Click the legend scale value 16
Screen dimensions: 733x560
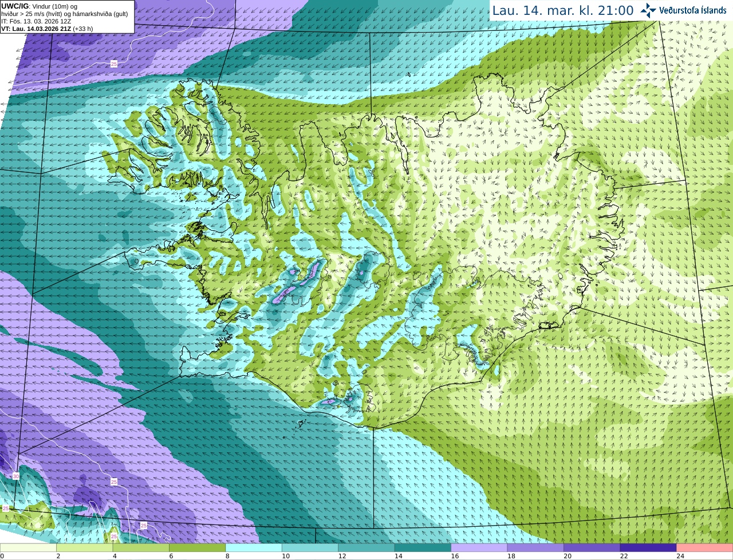(455, 556)
